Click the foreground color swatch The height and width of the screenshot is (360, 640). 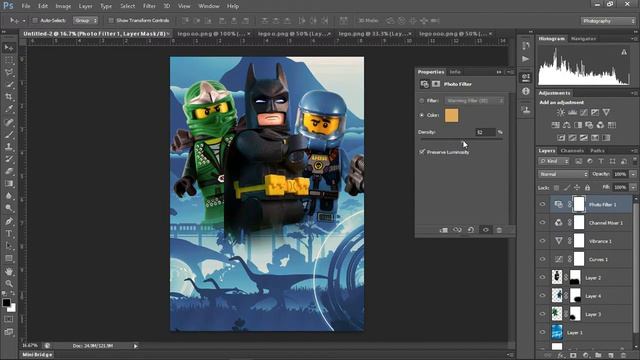(6, 303)
